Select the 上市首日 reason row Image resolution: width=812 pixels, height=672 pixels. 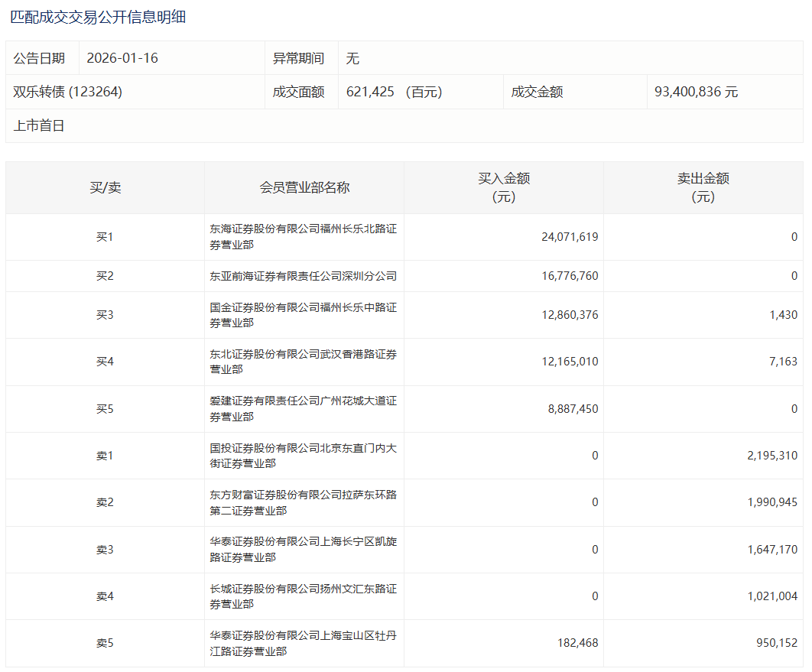coord(39,125)
